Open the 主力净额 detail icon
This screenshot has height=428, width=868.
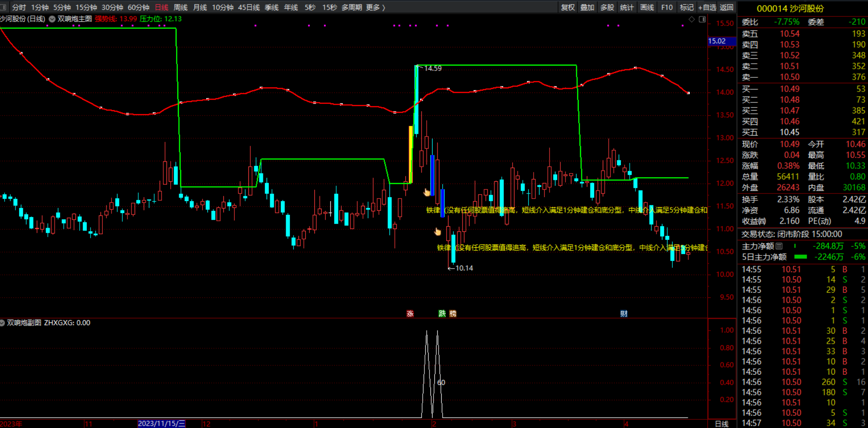779,246
